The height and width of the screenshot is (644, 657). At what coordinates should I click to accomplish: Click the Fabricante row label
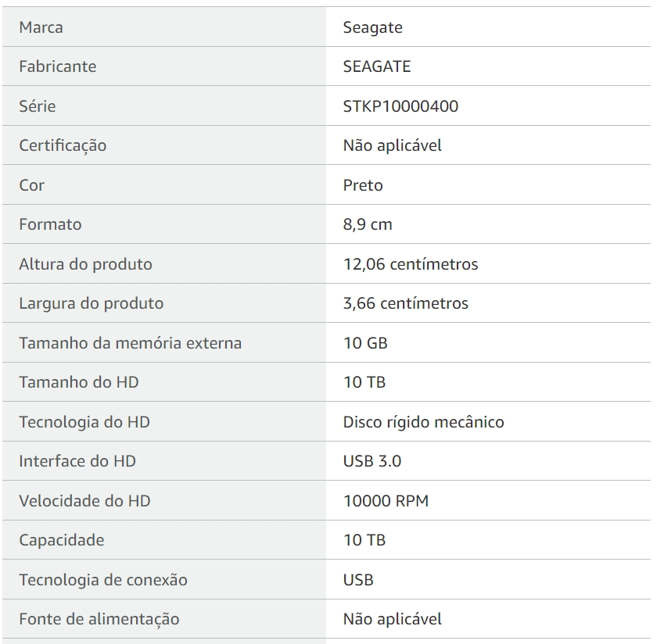pos(58,66)
